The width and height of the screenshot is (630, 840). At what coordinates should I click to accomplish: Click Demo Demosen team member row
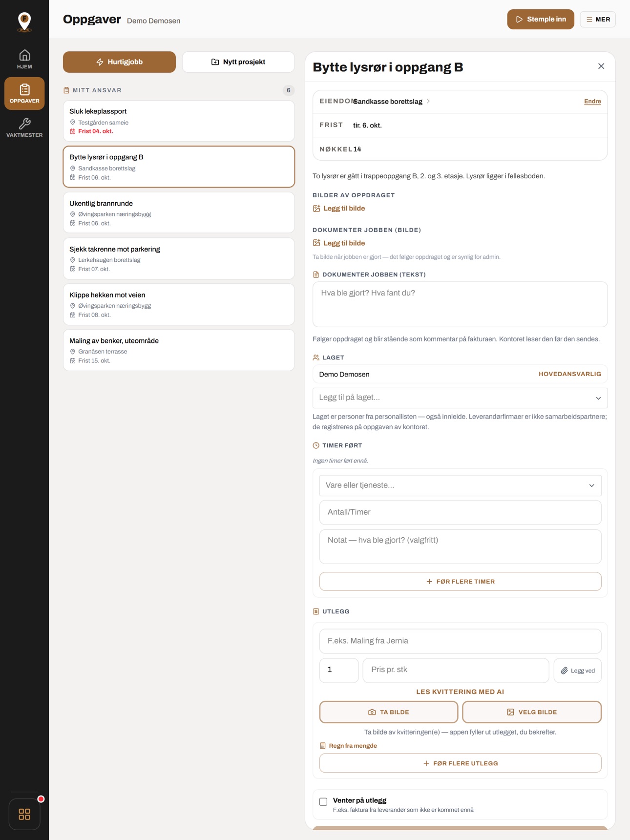point(460,374)
